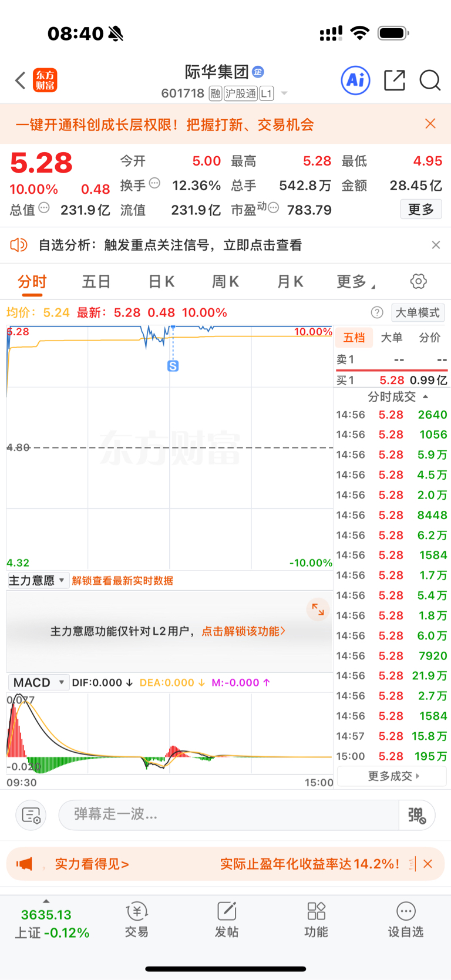Image resolution: width=451 pixels, height=980 pixels.
Task: Tap the 上证 3635.13 index display
Action: 52,924
